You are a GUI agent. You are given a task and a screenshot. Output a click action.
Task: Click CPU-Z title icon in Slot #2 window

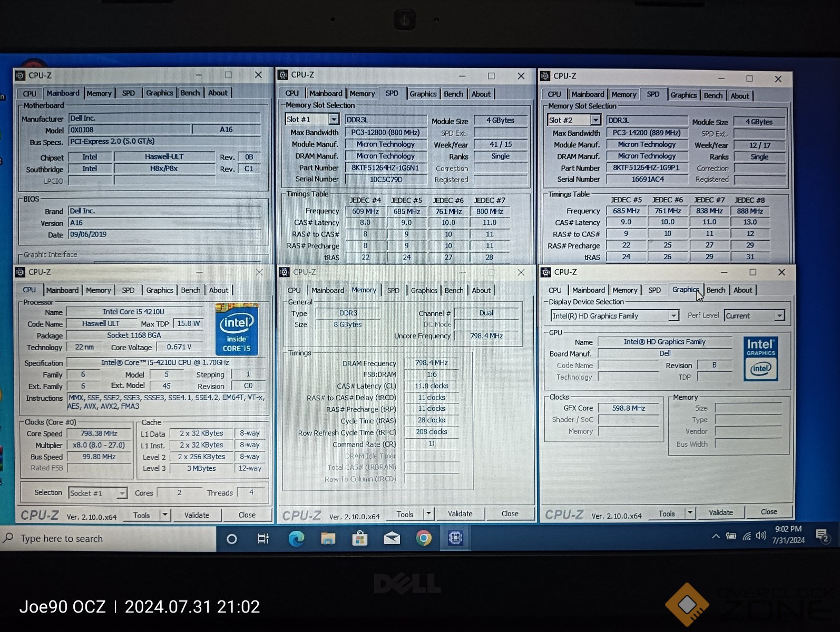pos(545,76)
